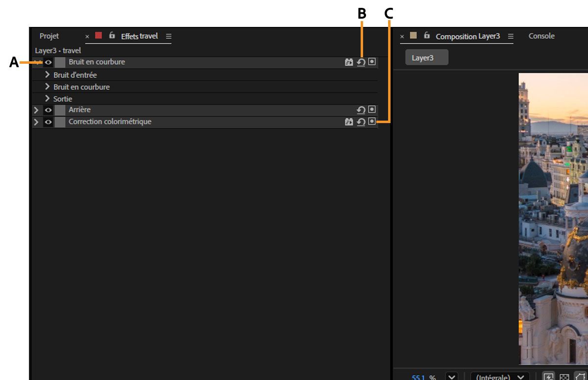Click the Sortie property label

click(63, 99)
